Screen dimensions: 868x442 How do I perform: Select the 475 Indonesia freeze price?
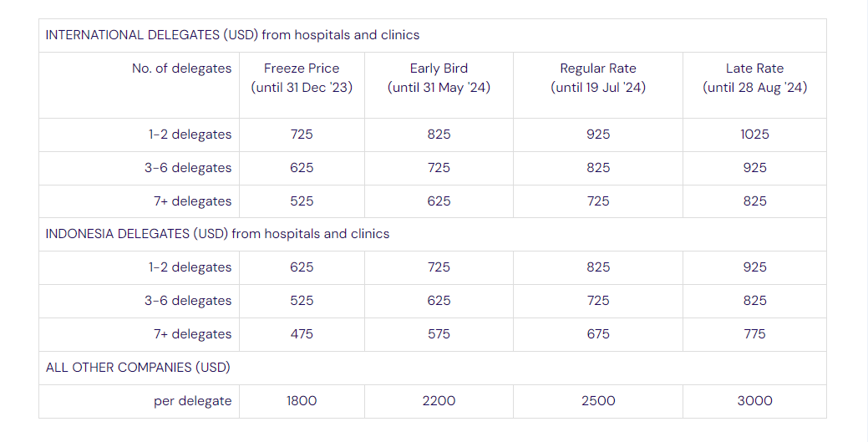coord(302,334)
